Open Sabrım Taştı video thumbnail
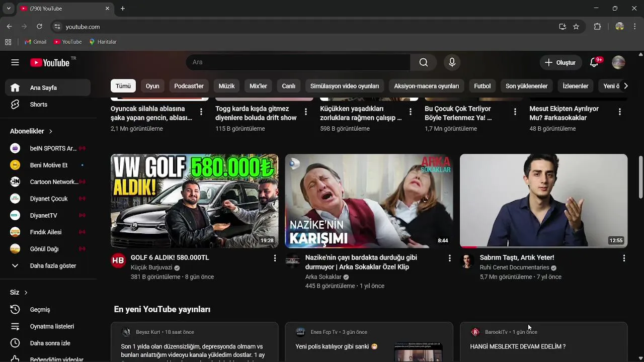 (x=543, y=201)
